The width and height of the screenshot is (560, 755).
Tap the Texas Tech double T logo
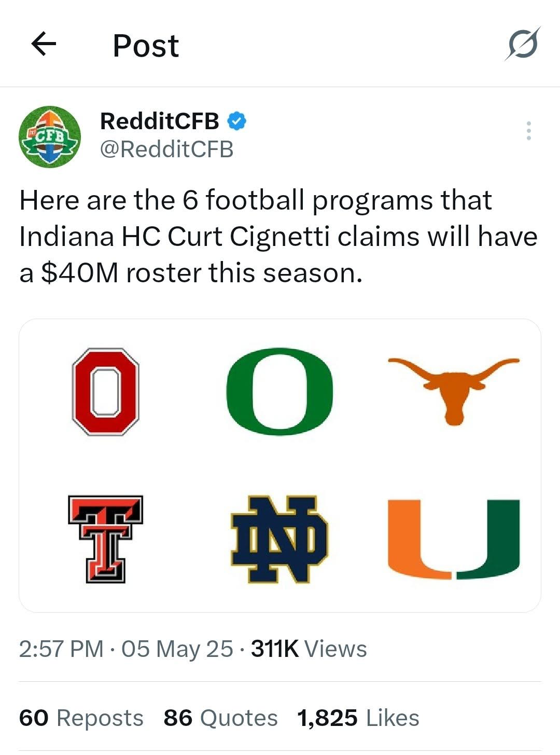[x=105, y=539]
